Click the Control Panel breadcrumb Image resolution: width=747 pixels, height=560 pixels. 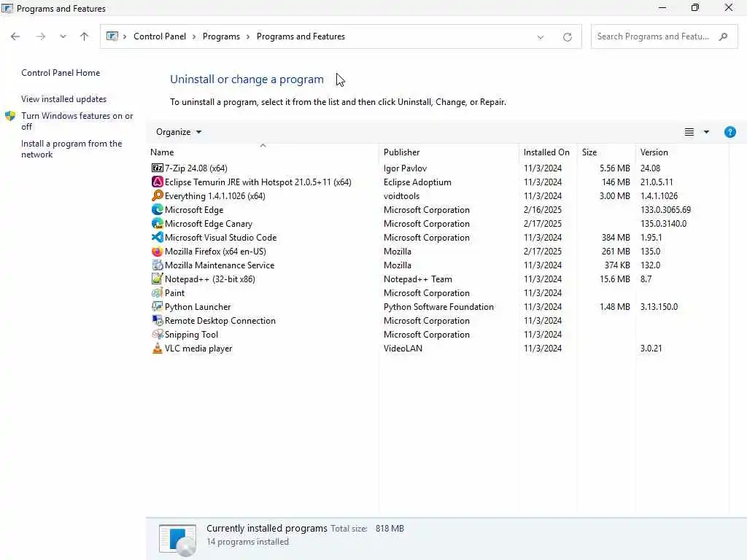160,36
